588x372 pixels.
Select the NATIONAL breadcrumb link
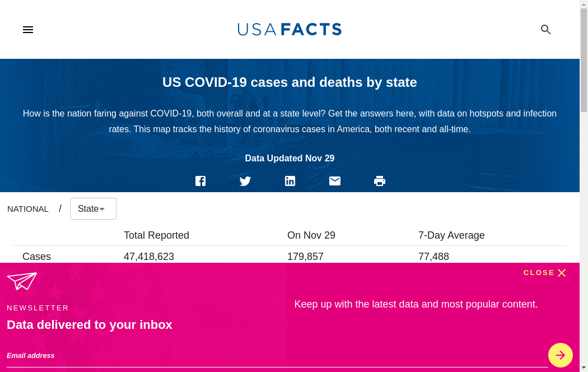coord(28,209)
